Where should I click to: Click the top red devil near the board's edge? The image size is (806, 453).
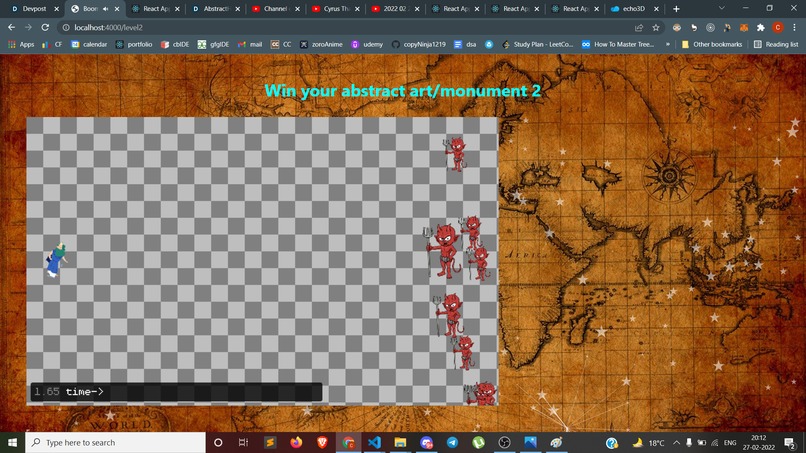tap(455, 153)
